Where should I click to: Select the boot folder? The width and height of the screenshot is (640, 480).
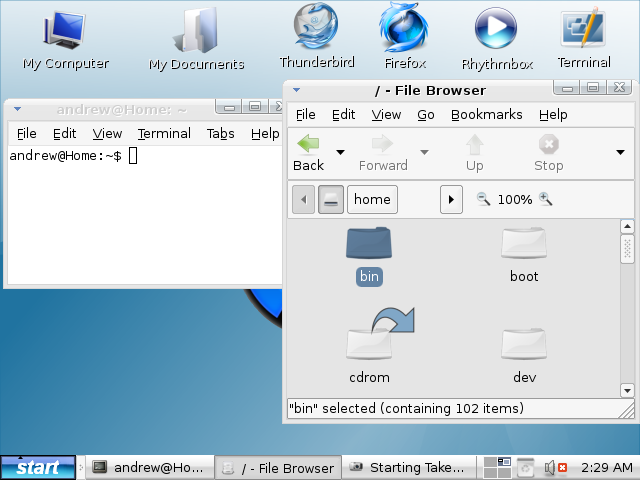point(524,256)
